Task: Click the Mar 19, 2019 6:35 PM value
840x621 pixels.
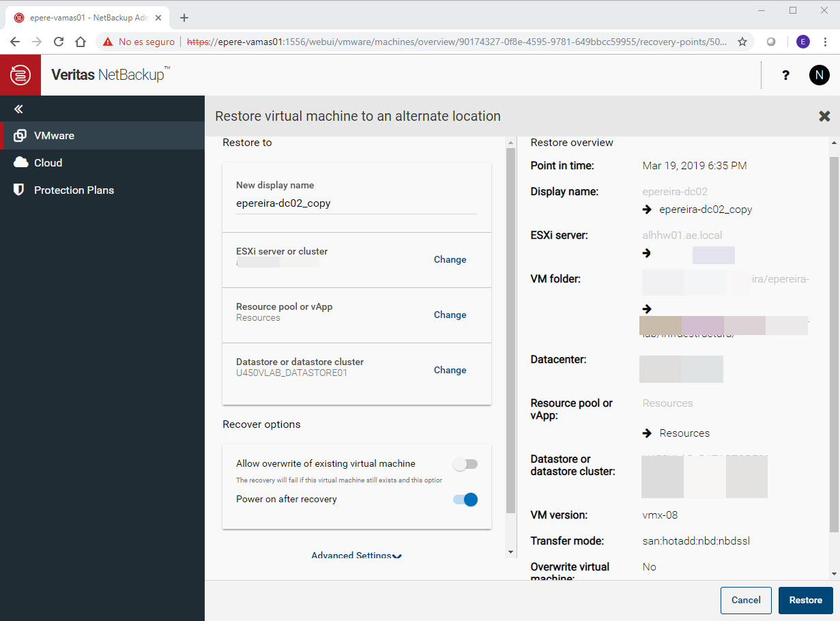Action: 695,166
